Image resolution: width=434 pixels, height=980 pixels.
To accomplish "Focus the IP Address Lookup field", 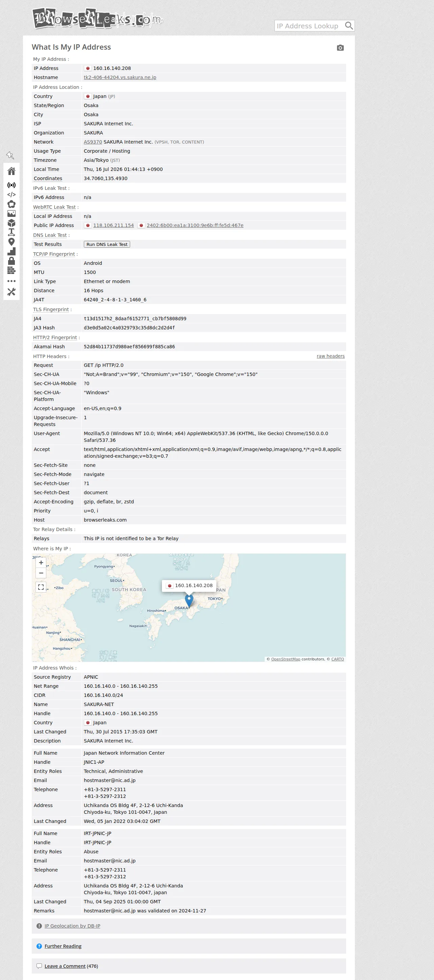I will (x=310, y=26).
